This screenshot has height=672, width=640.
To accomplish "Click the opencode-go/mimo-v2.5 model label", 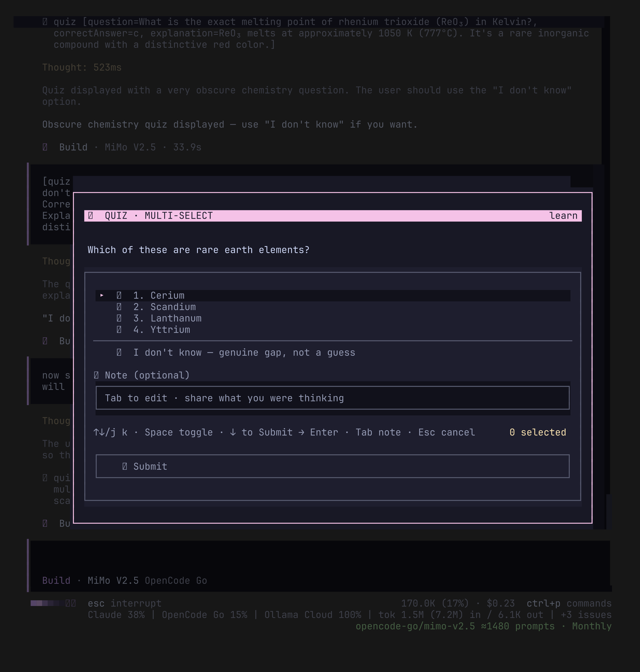I will click(x=415, y=626).
